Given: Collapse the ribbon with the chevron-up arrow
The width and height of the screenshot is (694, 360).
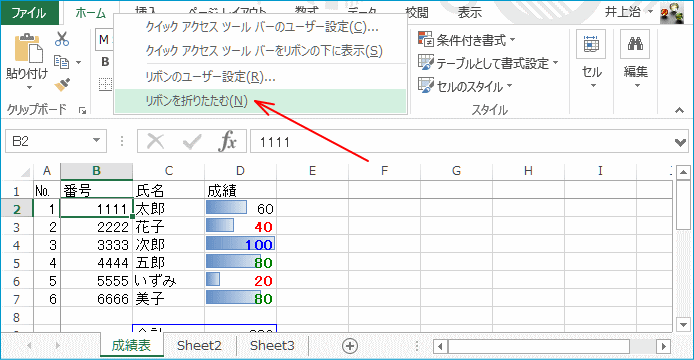Looking at the screenshot, I should [679, 110].
